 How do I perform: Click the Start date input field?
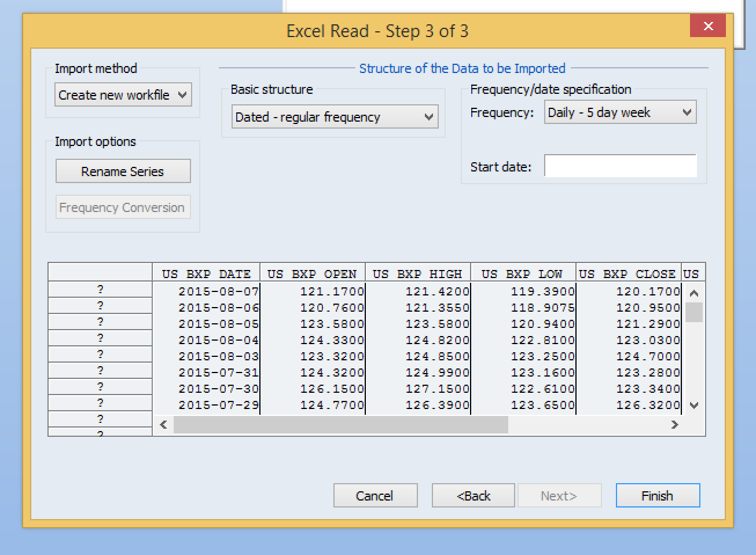(x=620, y=166)
